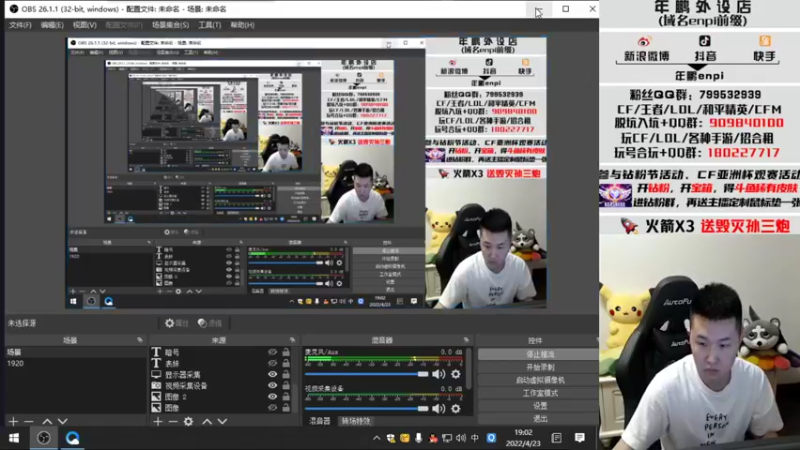The width and height of the screenshot is (800, 450).
Task: Open 设置 button in controls
Action: (540, 406)
